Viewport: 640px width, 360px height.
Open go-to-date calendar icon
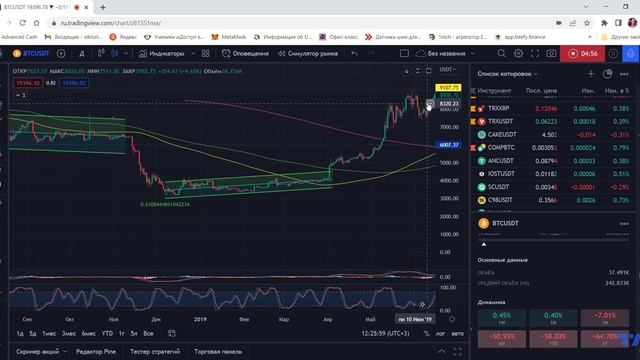[172, 333]
